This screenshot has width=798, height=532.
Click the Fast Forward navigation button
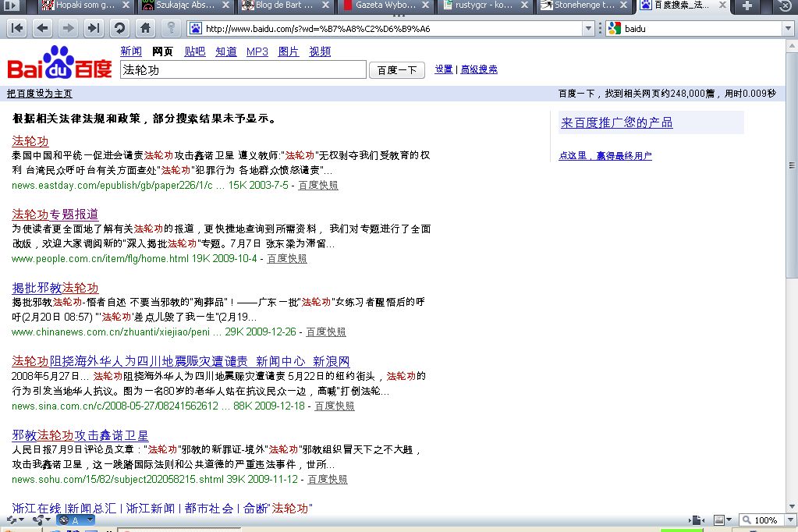94,29
